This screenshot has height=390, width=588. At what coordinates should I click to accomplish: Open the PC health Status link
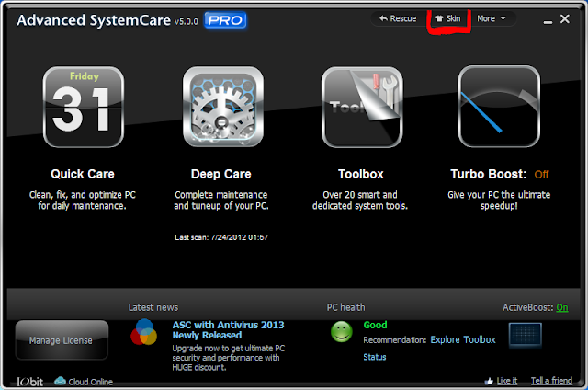[x=374, y=357]
